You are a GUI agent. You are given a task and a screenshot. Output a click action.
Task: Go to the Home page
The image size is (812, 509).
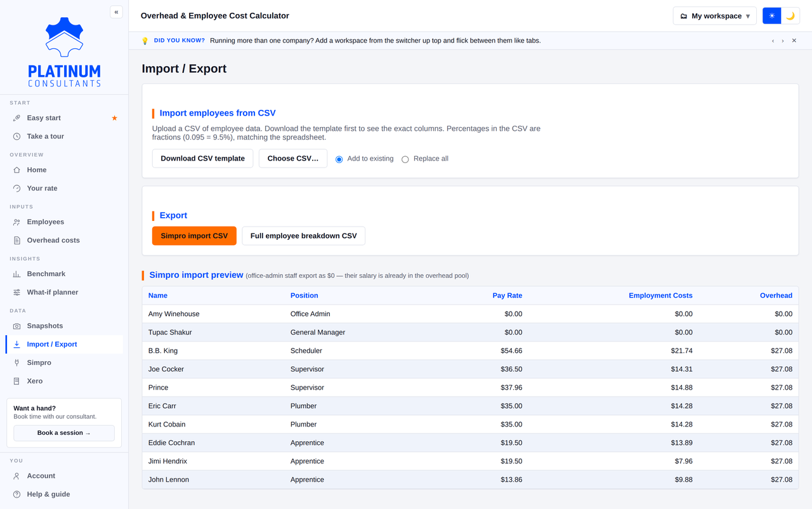tap(64, 170)
